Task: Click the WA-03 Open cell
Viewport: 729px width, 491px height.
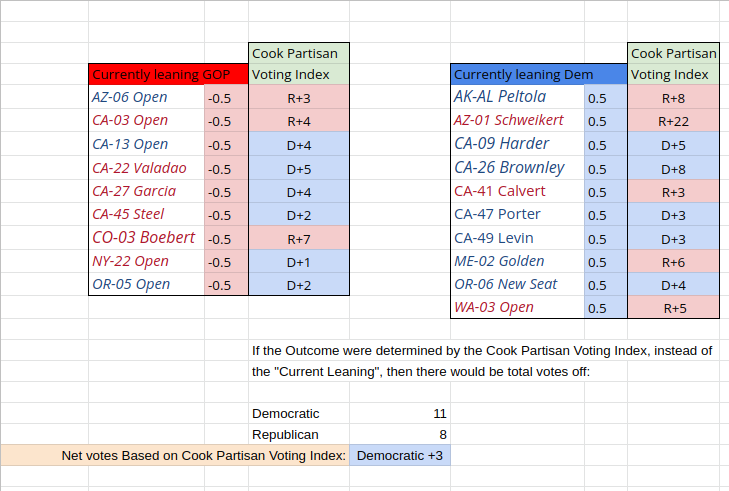Action: click(x=517, y=307)
